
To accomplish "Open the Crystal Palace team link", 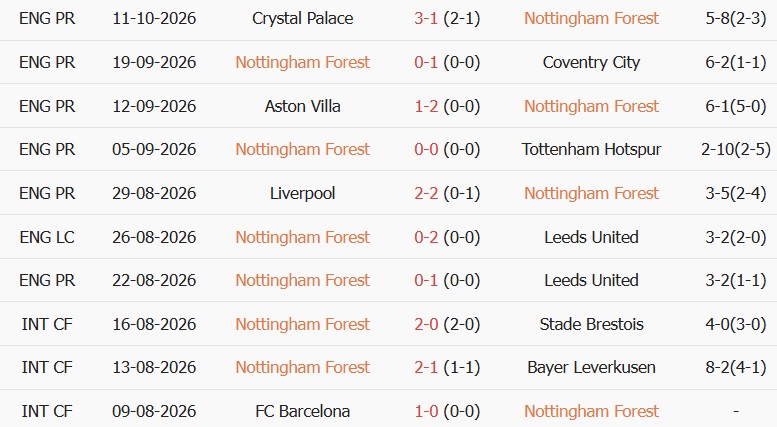I will (x=302, y=19).
